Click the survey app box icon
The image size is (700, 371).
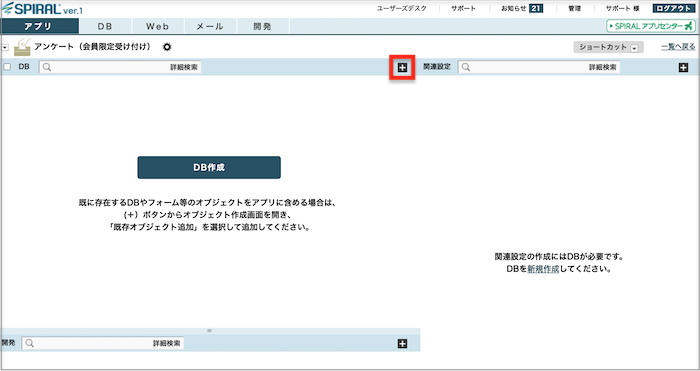[22, 47]
